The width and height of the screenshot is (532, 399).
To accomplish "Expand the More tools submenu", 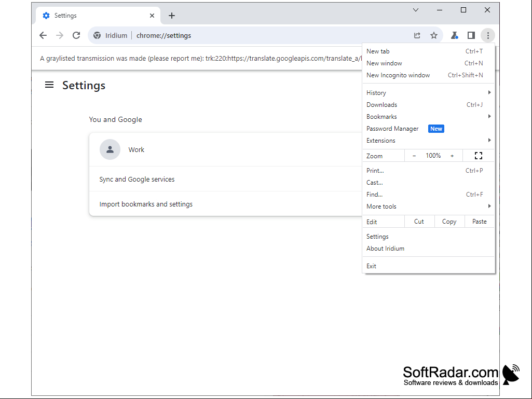I will pyautogui.click(x=429, y=207).
